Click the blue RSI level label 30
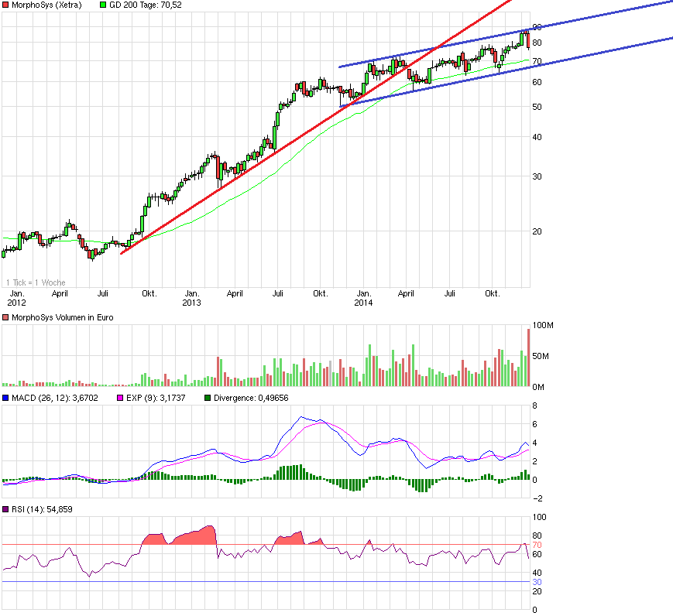The height and width of the screenshot is (616, 673). pyautogui.click(x=537, y=583)
